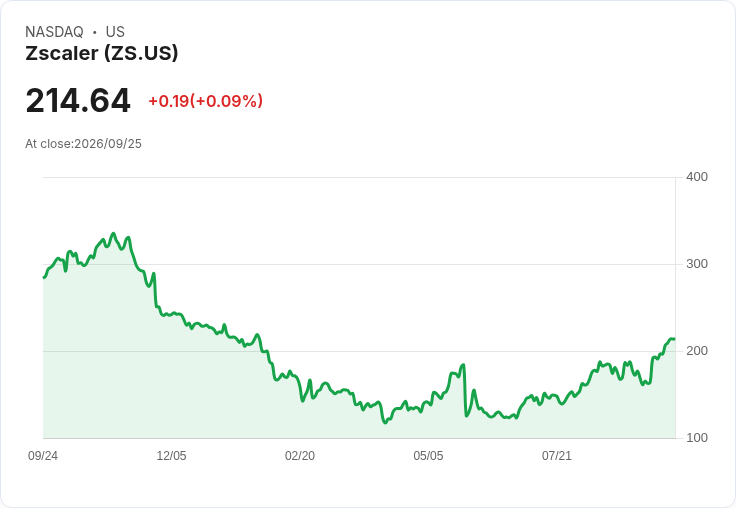Click the 05/05 date label on x-axis

click(428, 456)
